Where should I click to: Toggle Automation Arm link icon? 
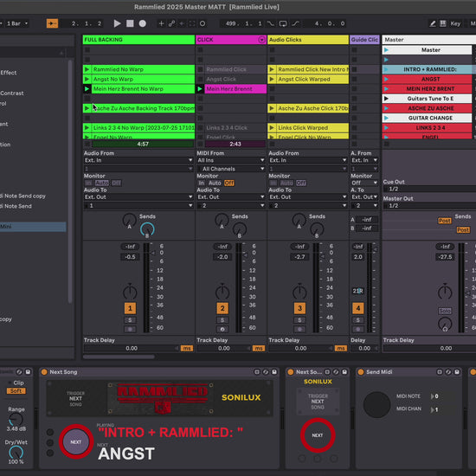[172, 23]
